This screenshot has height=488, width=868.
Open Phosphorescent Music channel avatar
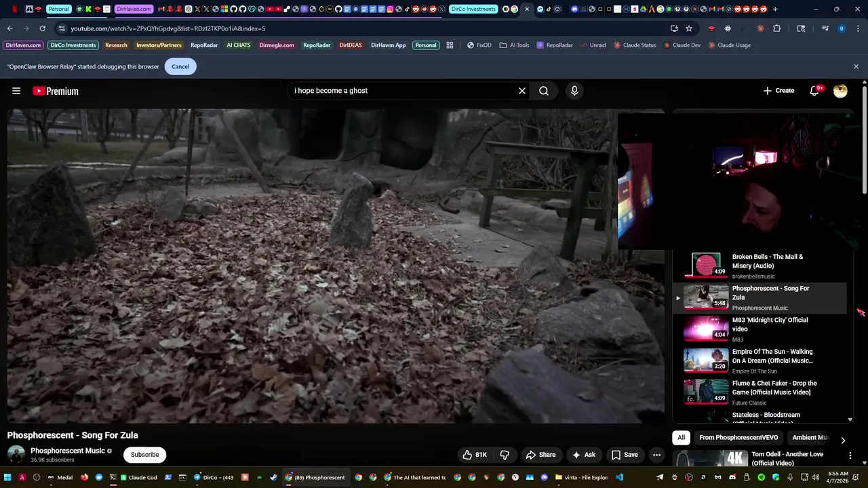[16, 455]
